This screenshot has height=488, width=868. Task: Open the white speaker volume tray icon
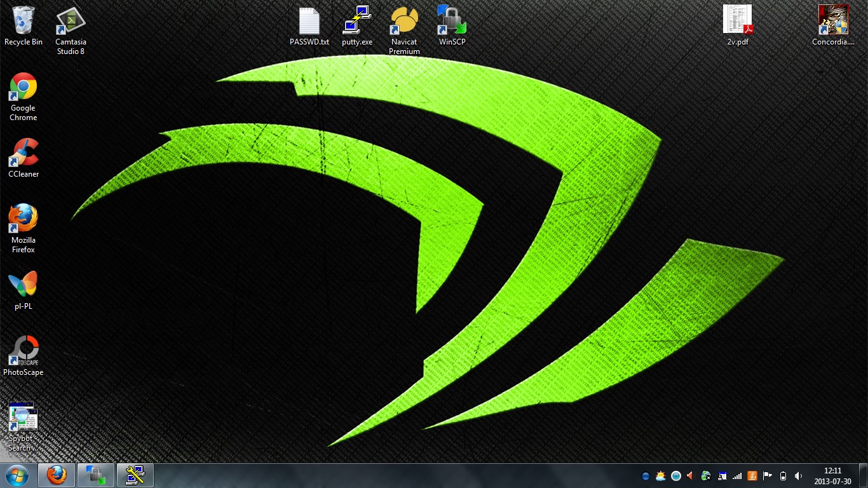(x=798, y=476)
